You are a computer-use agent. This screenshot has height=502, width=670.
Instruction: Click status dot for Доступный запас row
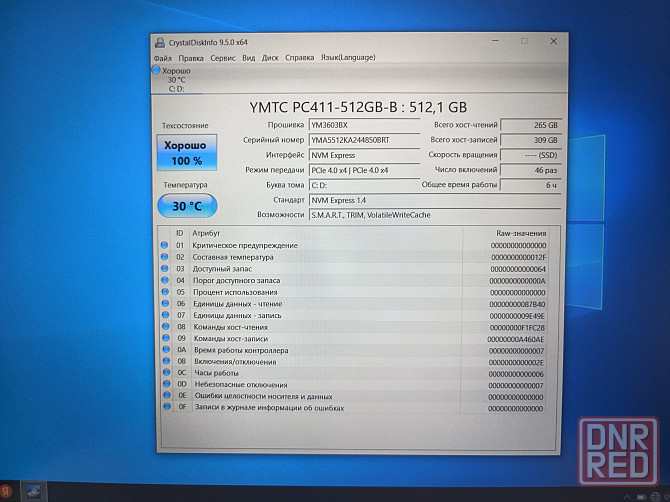coord(165,269)
